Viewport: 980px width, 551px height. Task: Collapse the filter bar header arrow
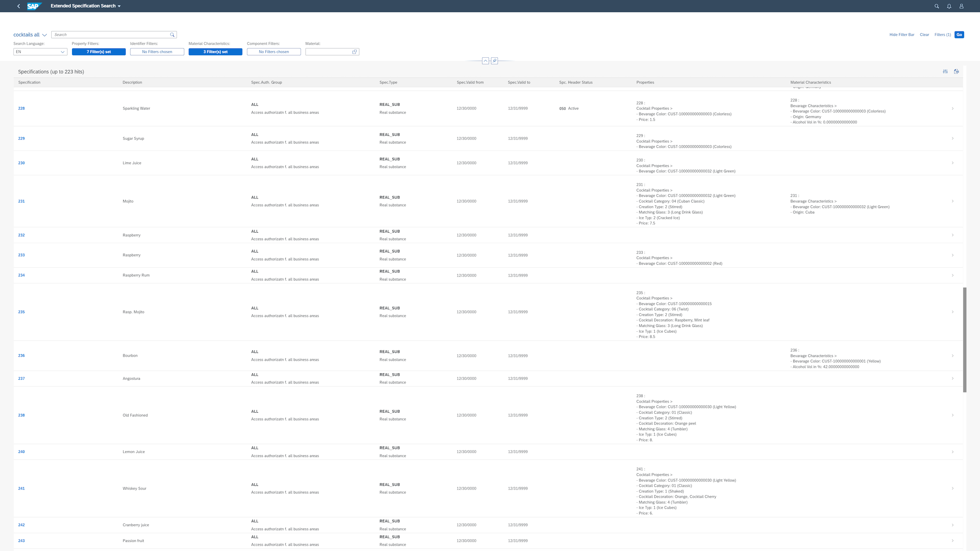(485, 61)
